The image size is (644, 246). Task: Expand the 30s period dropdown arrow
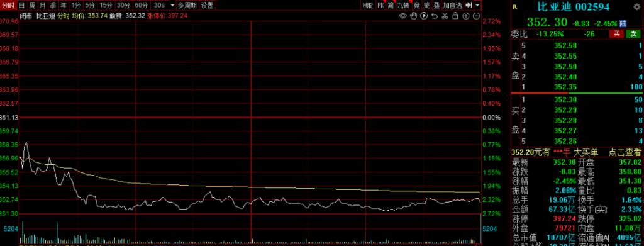click(172, 5)
